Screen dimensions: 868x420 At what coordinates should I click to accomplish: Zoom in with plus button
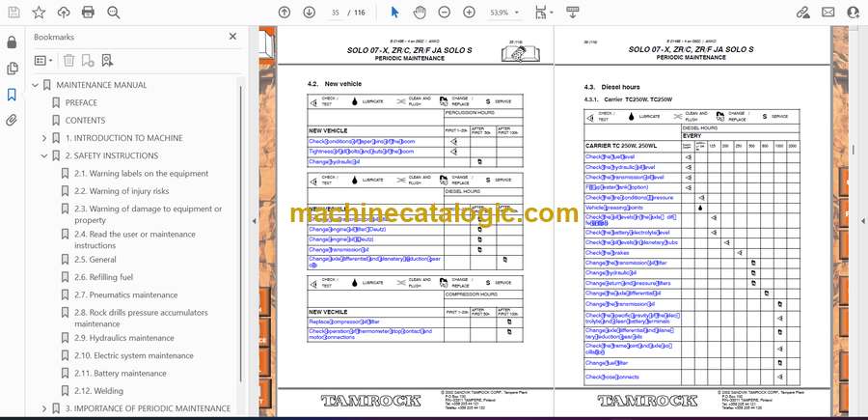(x=469, y=13)
